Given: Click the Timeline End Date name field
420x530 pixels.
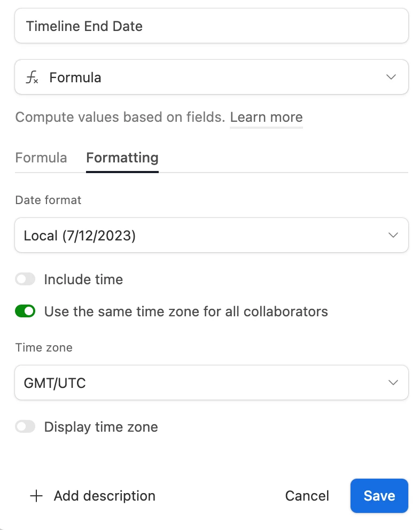Looking at the screenshot, I should point(212,26).
